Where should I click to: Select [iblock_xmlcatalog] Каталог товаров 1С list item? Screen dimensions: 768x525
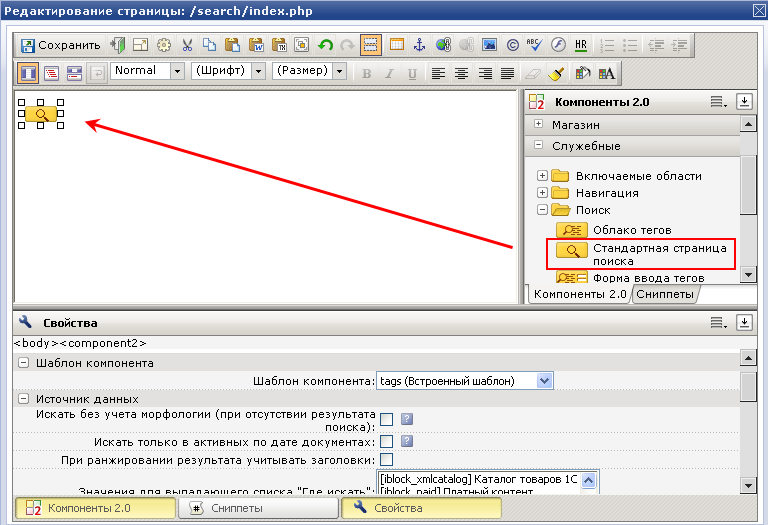(x=479, y=479)
